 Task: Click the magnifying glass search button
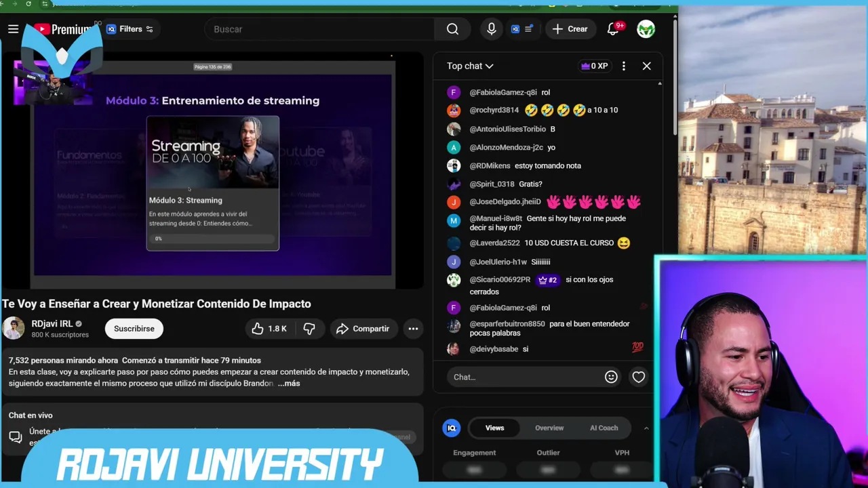[x=453, y=29]
